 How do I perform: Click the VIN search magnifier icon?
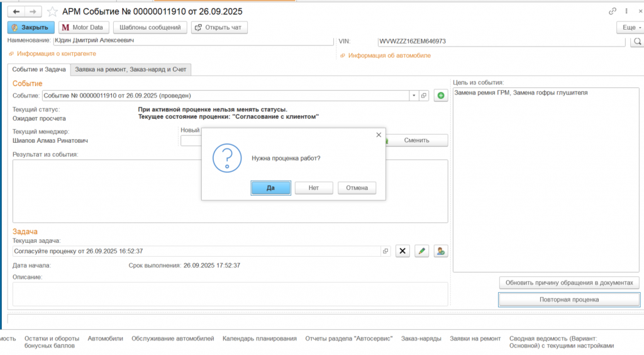pyautogui.click(x=637, y=42)
